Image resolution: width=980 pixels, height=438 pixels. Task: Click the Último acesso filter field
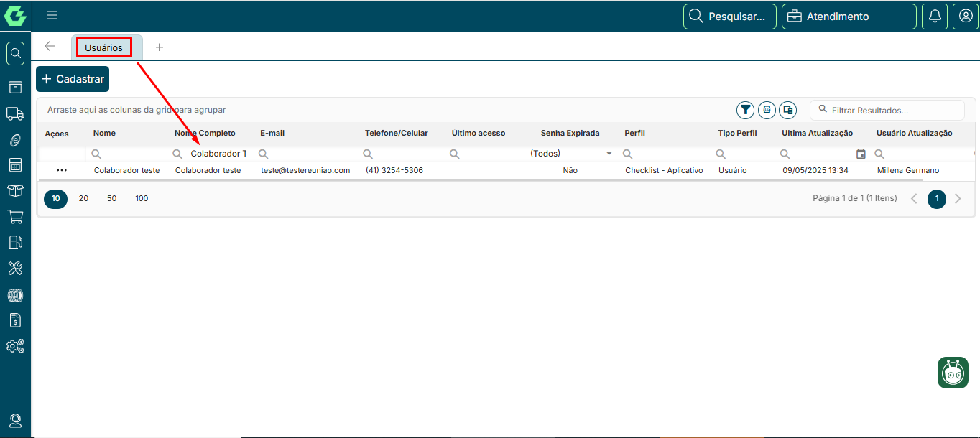coord(491,154)
